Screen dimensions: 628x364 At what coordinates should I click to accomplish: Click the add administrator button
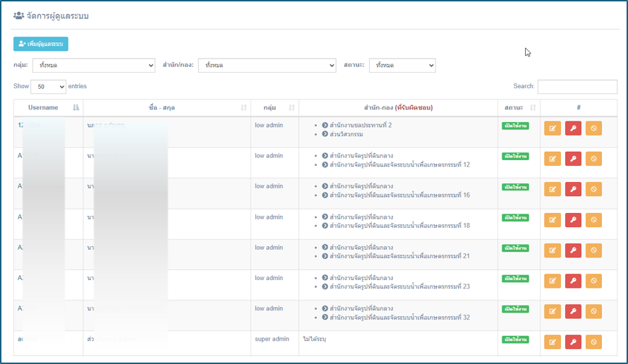click(41, 44)
